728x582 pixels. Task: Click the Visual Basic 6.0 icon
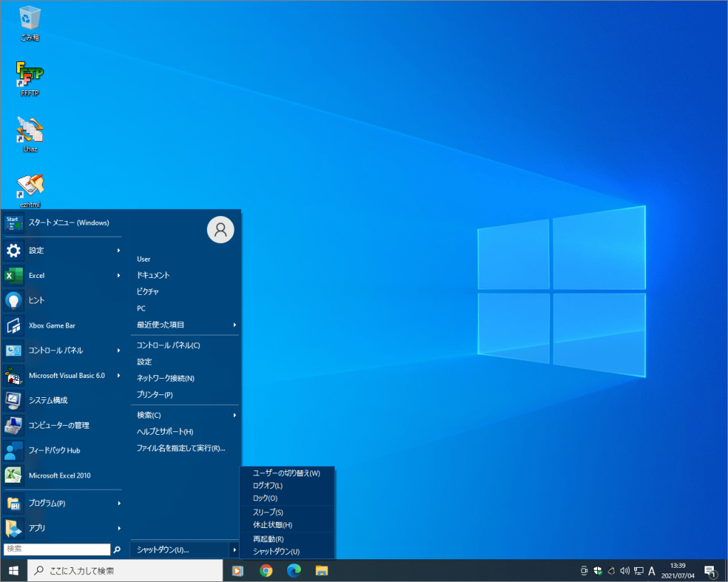(x=14, y=375)
